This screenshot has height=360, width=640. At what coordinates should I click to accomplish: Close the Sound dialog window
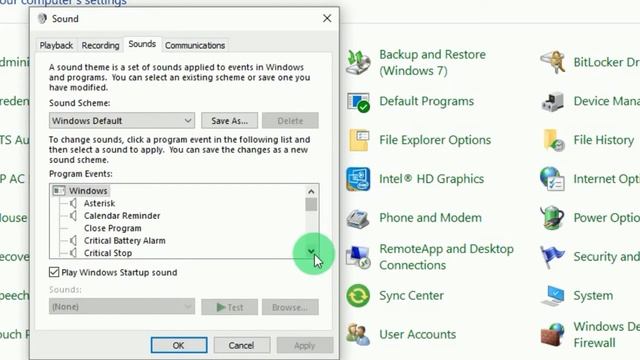pos(327,18)
